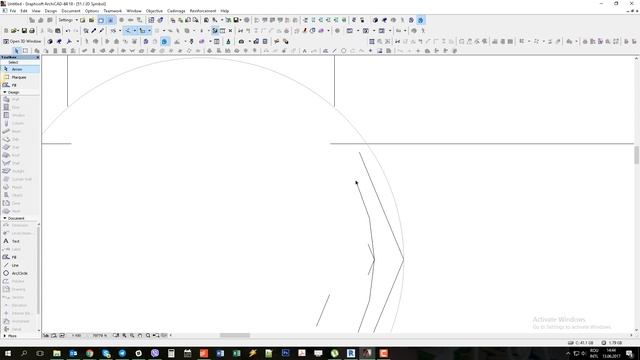Click the horizontal scrollbar thumb
This screenshot has width=640, height=360.
(x=235, y=336)
